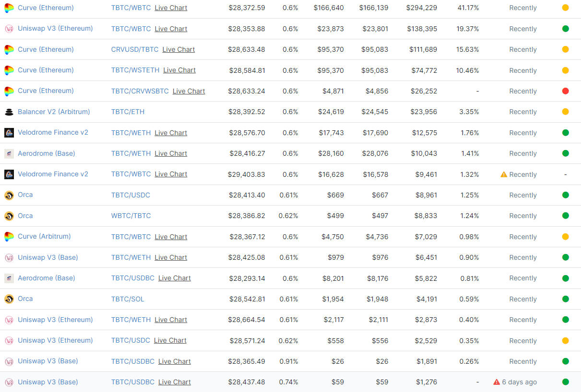Click the red warning icon beside 6 days ago

pyautogui.click(x=497, y=382)
